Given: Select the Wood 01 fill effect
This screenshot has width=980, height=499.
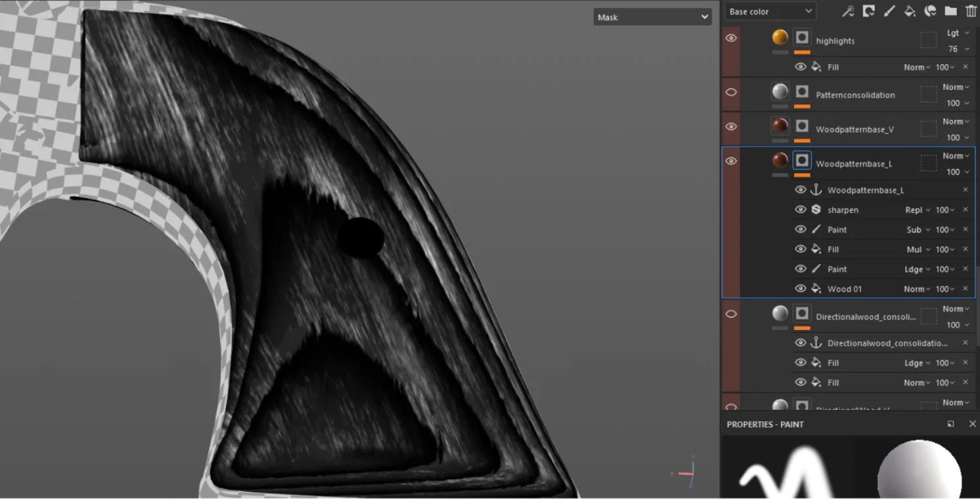Looking at the screenshot, I should coord(844,289).
